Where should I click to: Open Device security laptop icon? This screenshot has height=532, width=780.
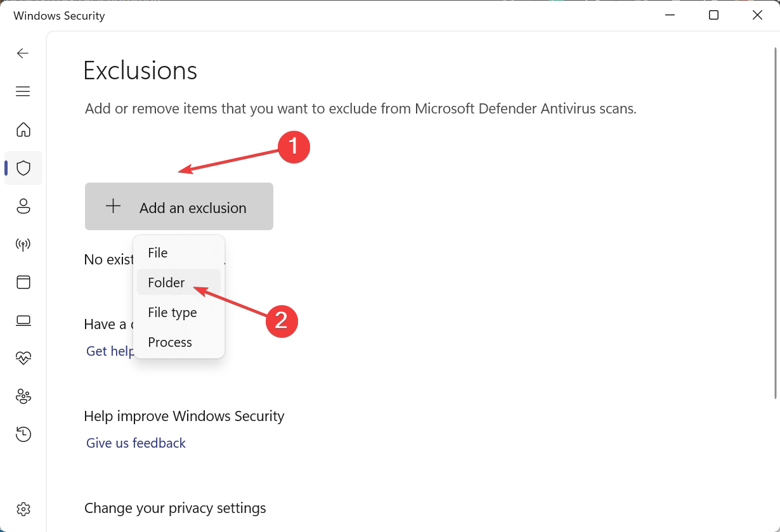tap(23, 320)
